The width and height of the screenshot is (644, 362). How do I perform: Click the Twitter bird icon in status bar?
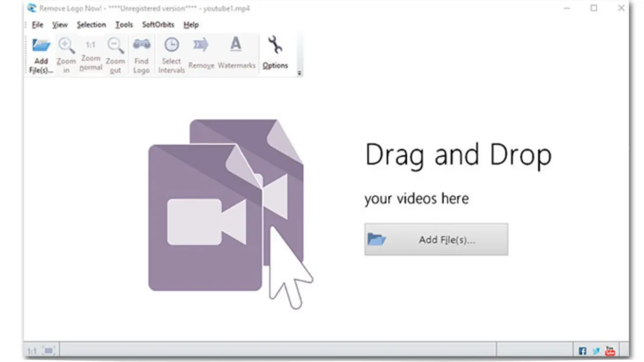tap(596, 351)
